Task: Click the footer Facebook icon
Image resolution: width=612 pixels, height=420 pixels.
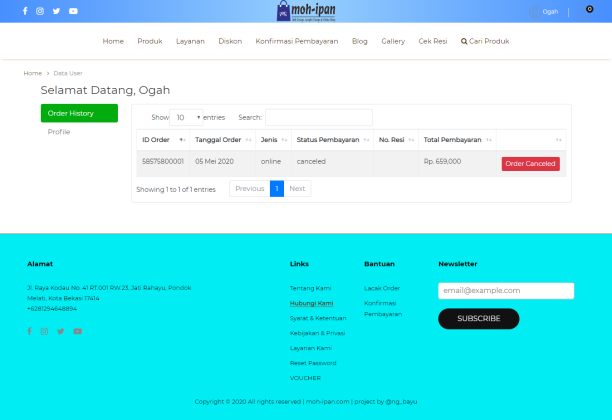Action: click(x=29, y=331)
